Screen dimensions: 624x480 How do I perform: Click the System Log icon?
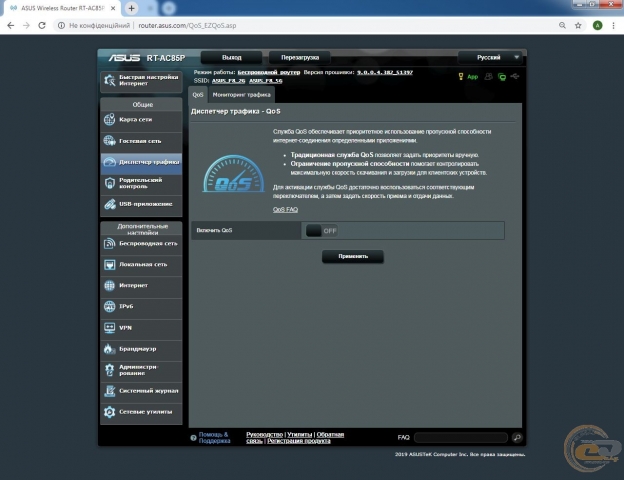click(x=109, y=391)
